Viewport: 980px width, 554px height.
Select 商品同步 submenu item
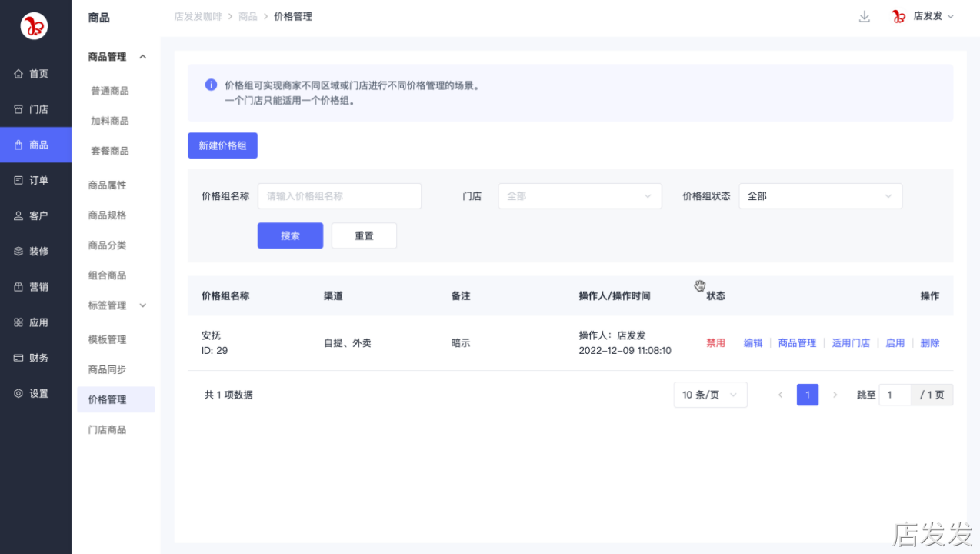click(x=107, y=369)
